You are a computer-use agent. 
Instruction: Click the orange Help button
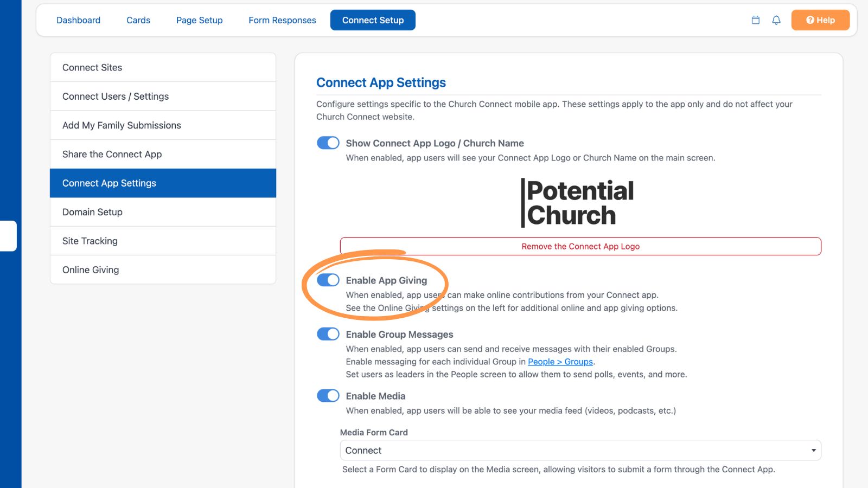coord(820,20)
